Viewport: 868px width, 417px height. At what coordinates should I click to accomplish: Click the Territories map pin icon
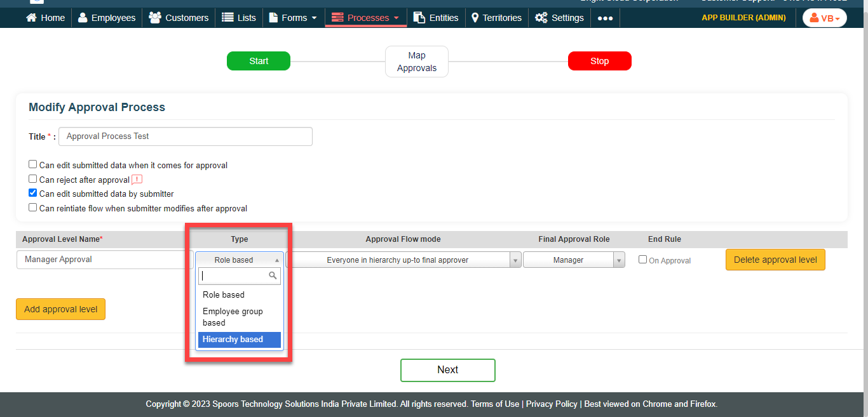point(475,18)
